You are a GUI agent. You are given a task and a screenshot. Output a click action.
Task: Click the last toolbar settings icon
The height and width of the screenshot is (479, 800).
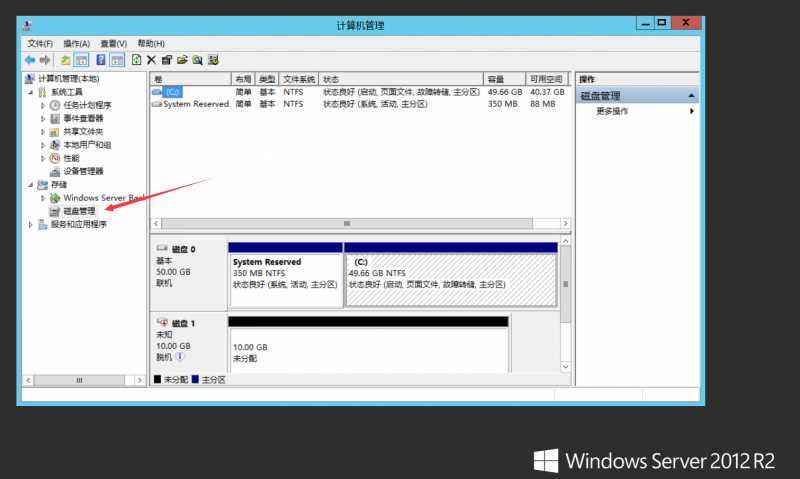pos(213,60)
